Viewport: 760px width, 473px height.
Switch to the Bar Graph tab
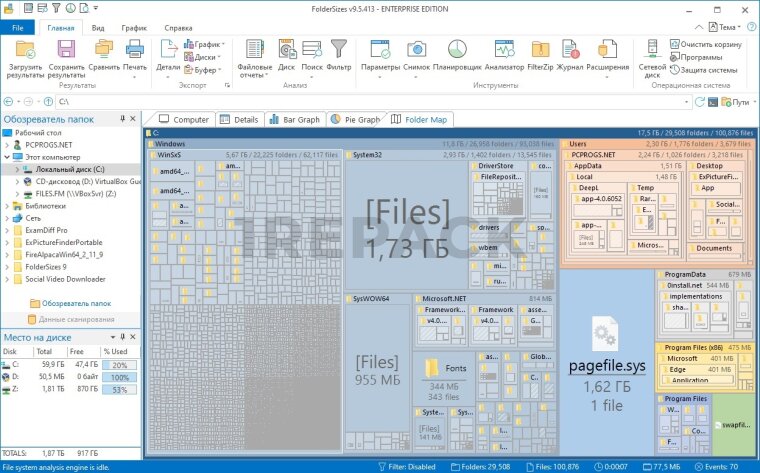tap(294, 119)
